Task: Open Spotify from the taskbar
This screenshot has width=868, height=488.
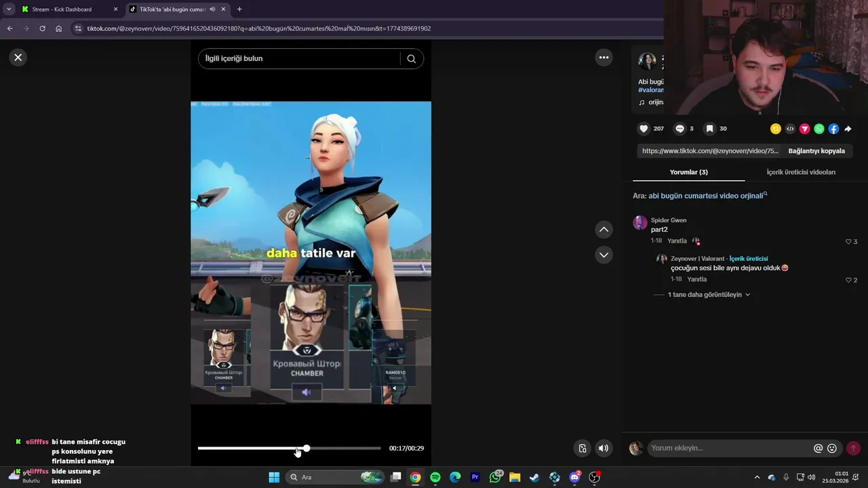Action: click(435, 477)
